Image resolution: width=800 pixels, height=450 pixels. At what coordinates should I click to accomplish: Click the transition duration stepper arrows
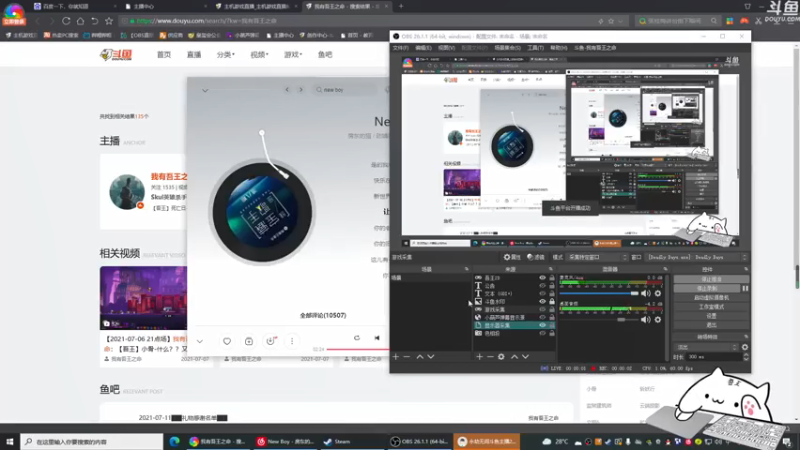(x=746, y=357)
